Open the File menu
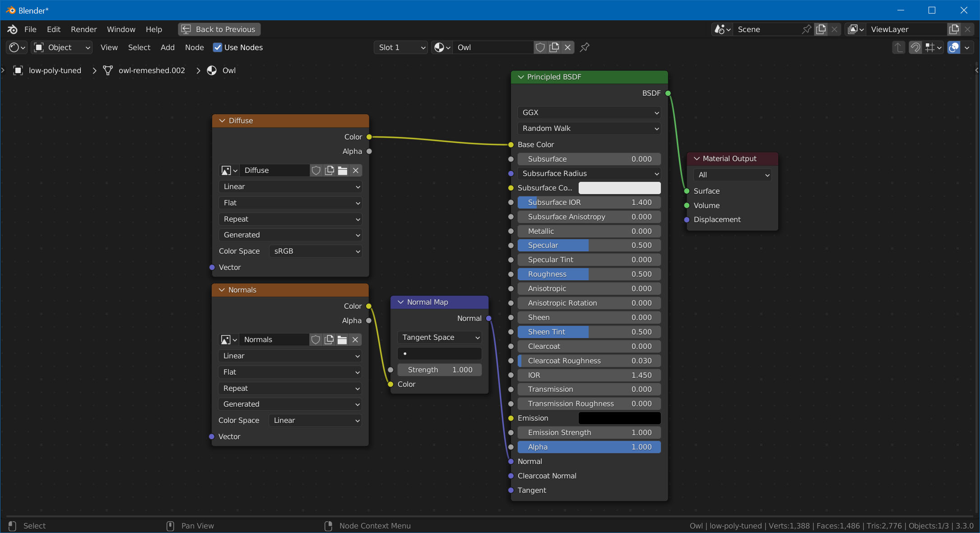This screenshot has width=980, height=533. (30, 29)
